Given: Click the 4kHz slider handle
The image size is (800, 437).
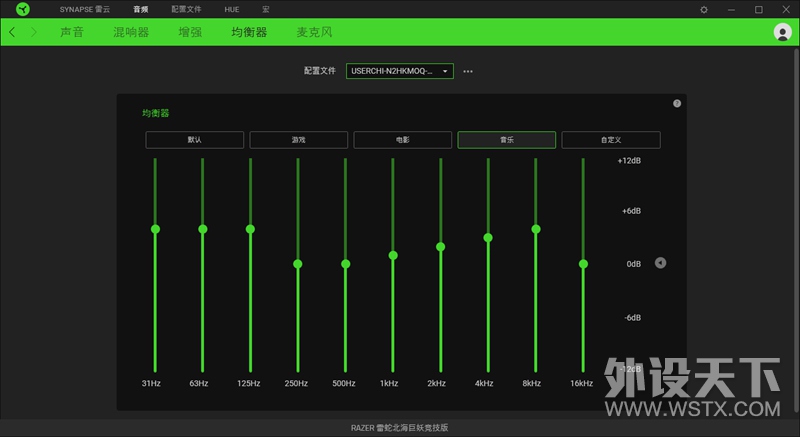Looking at the screenshot, I should pos(488,238).
